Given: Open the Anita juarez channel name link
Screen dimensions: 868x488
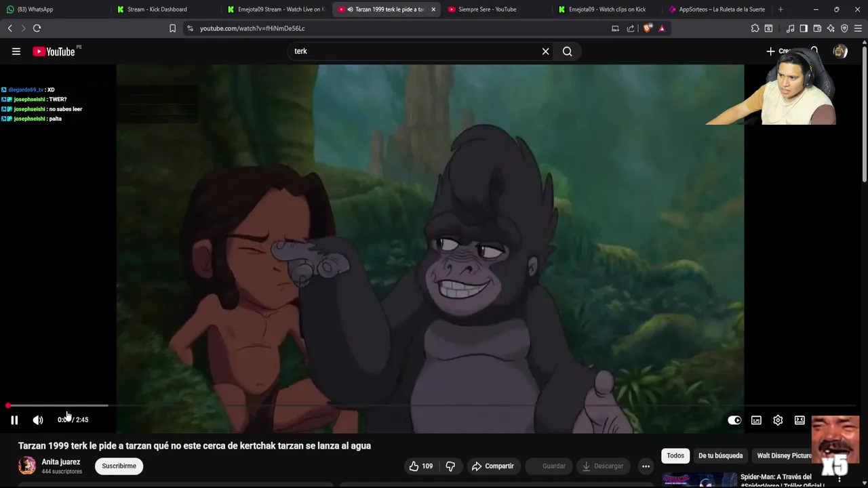Looking at the screenshot, I should point(61,462).
